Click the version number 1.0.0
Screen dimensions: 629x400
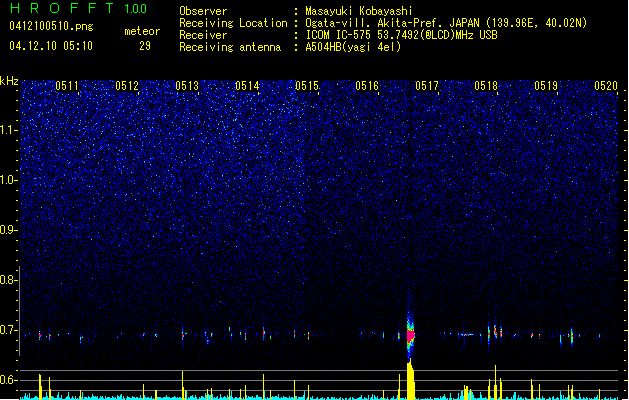click(136, 9)
